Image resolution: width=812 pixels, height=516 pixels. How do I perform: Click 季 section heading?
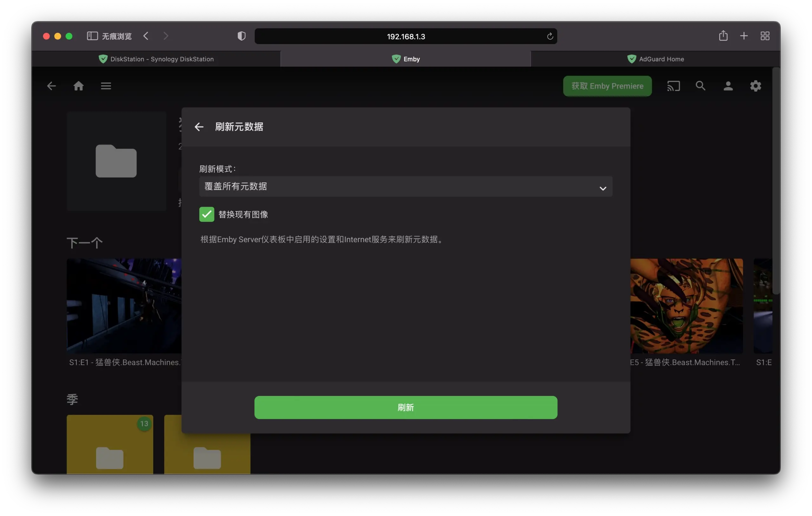click(x=72, y=399)
